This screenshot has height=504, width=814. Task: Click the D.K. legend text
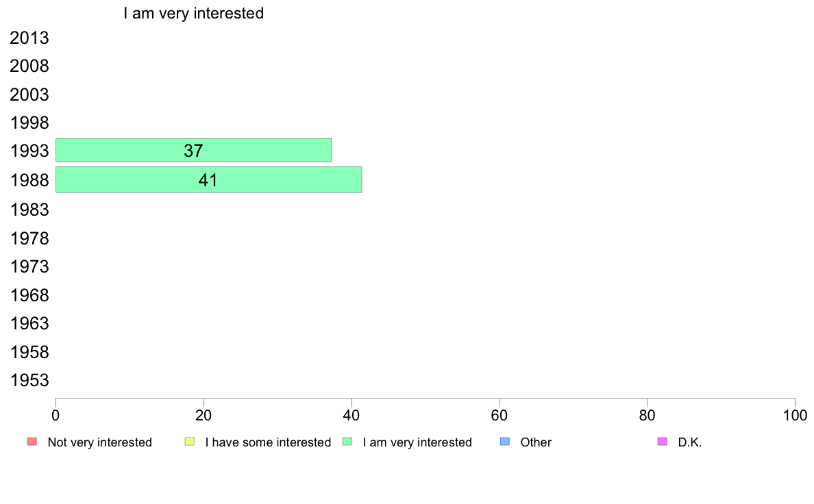(x=690, y=442)
